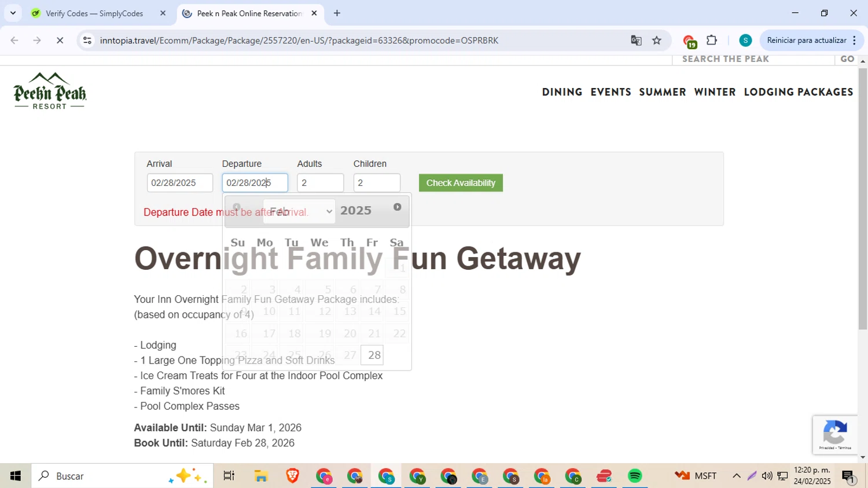
Task: Open the calendar month dropdown showing Feb
Action: click(x=299, y=211)
